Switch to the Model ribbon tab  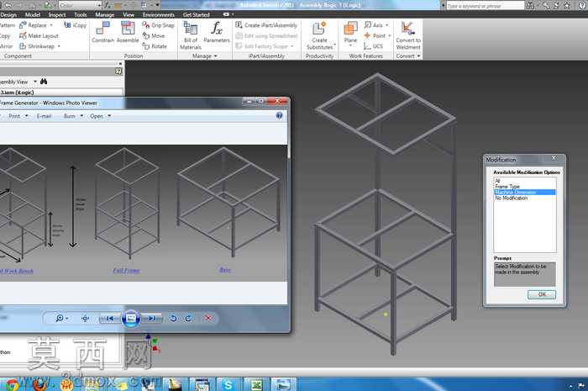(x=33, y=14)
